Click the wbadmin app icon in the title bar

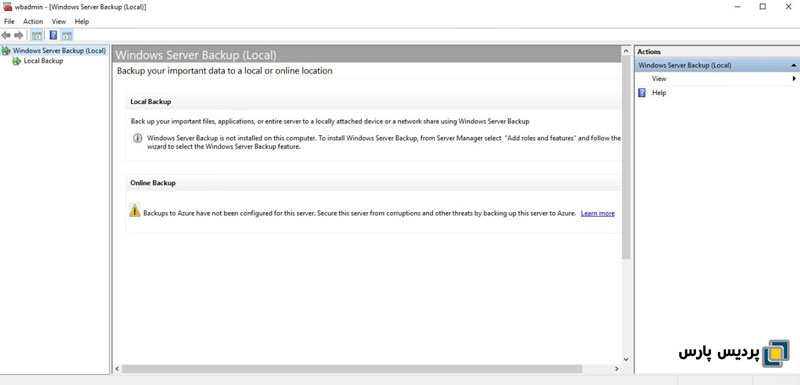(8, 7)
